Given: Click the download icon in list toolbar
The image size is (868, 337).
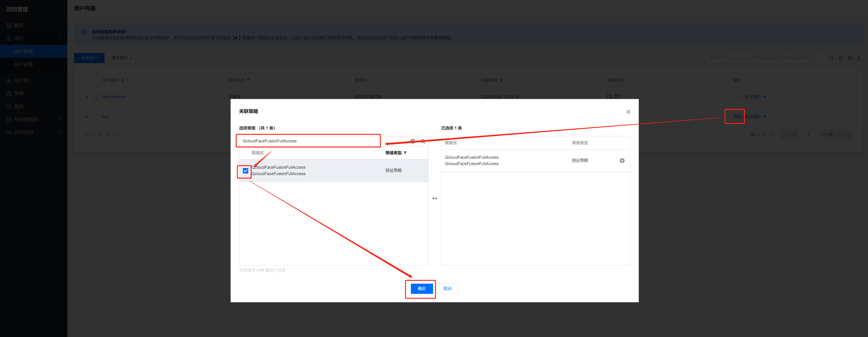Looking at the screenshot, I should (x=859, y=58).
